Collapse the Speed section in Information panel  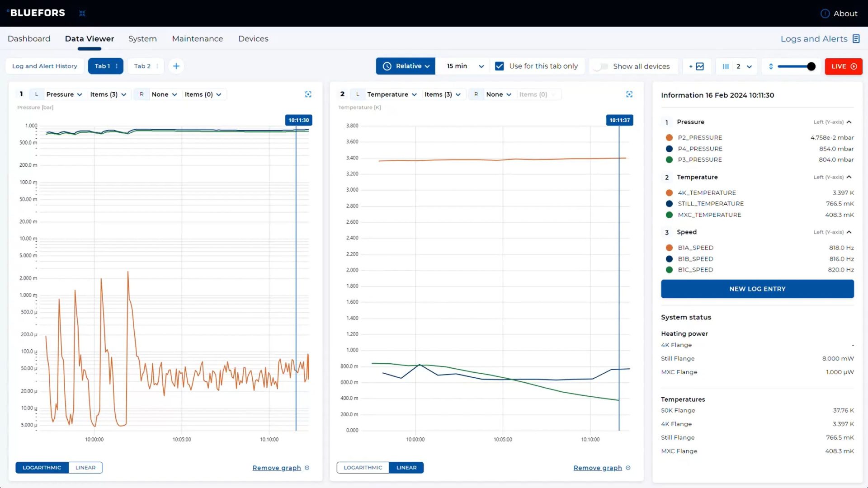point(849,232)
